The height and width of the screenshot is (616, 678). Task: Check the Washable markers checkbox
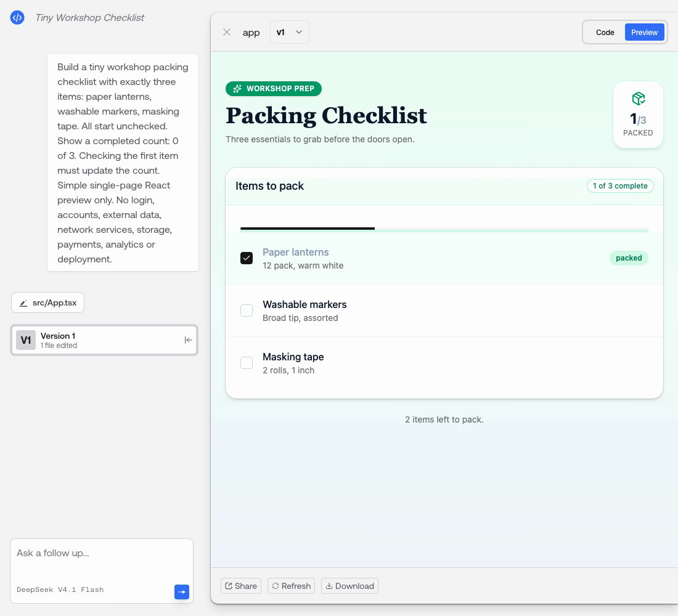247,310
